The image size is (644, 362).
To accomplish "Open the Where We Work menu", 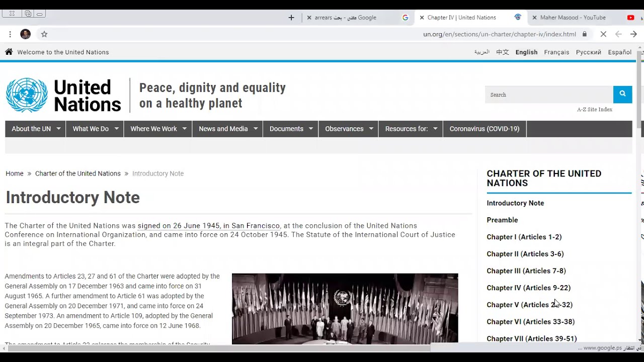I will pos(153,129).
